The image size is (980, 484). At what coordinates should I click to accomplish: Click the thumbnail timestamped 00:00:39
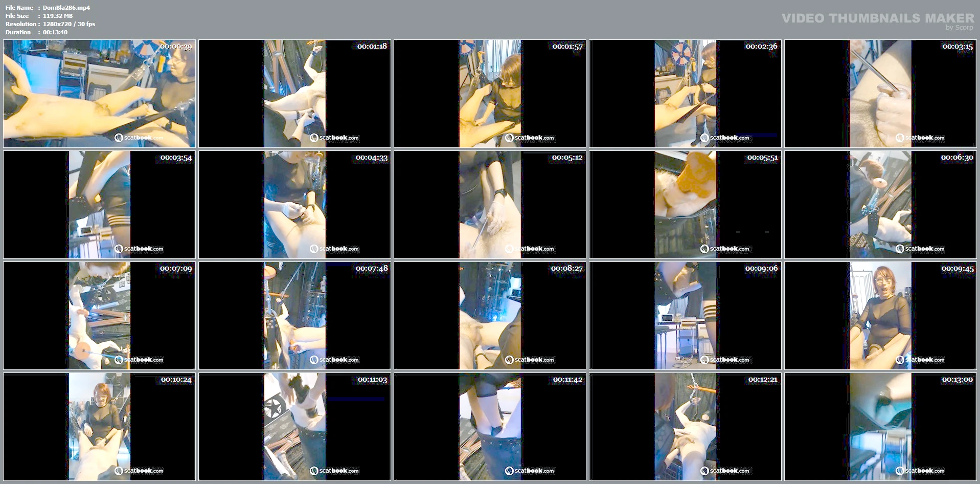99,94
